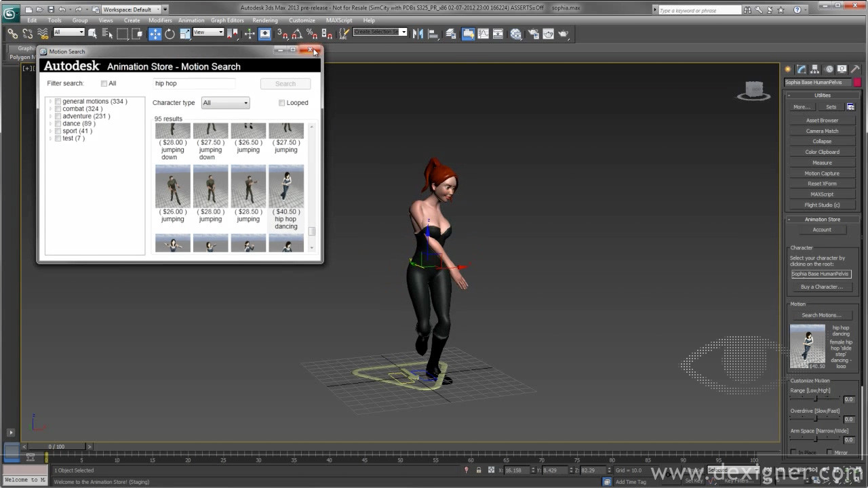Toggle Window/Crossing selection mode icon
Screen dimensions: 868x488
138,33
